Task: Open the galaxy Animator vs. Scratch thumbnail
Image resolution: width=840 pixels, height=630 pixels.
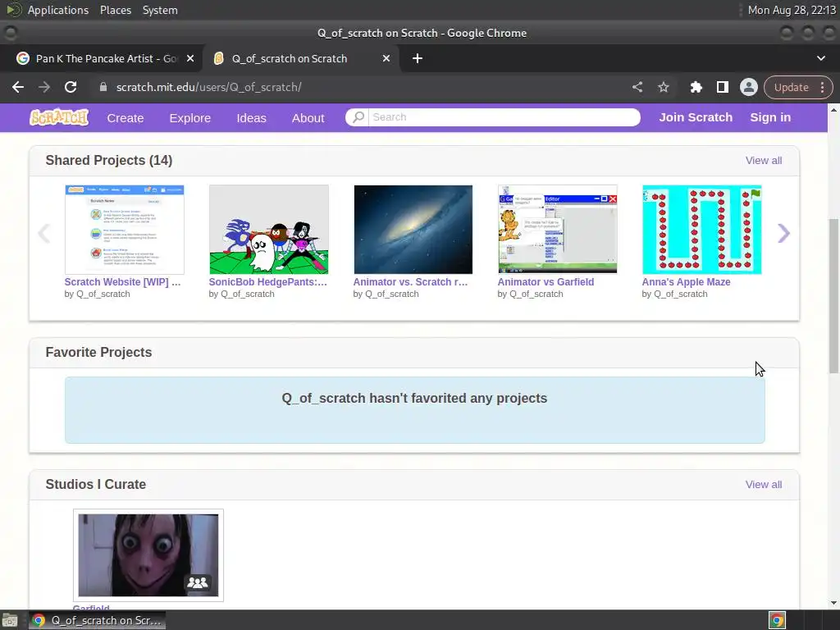Action: coord(413,230)
